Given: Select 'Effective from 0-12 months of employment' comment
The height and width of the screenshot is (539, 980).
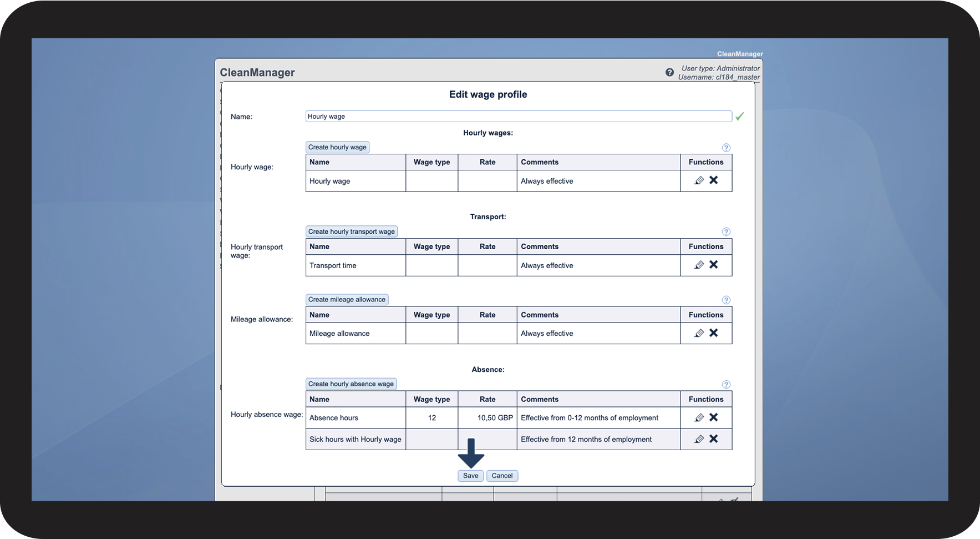Looking at the screenshot, I should [590, 418].
